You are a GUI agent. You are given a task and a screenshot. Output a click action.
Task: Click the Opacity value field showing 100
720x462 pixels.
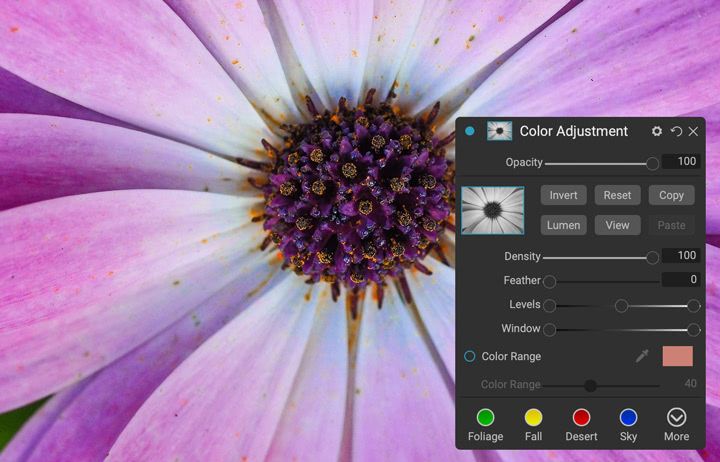coord(681,161)
